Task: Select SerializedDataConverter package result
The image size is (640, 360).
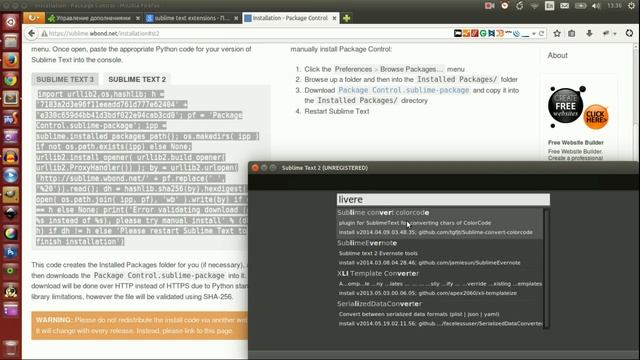Action: pos(440,313)
